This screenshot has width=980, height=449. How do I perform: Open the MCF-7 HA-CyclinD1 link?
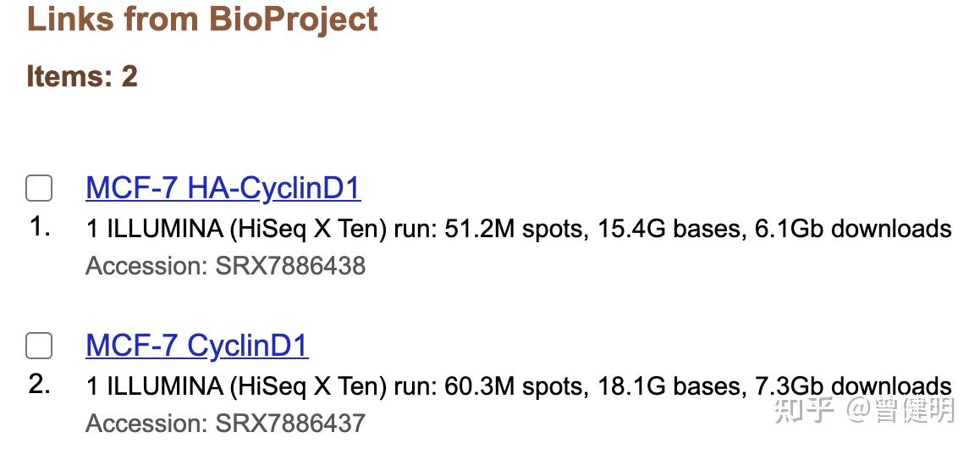223,187
